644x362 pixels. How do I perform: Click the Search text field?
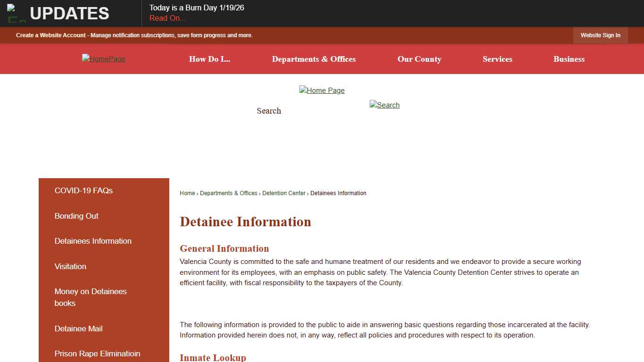[x=269, y=111]
